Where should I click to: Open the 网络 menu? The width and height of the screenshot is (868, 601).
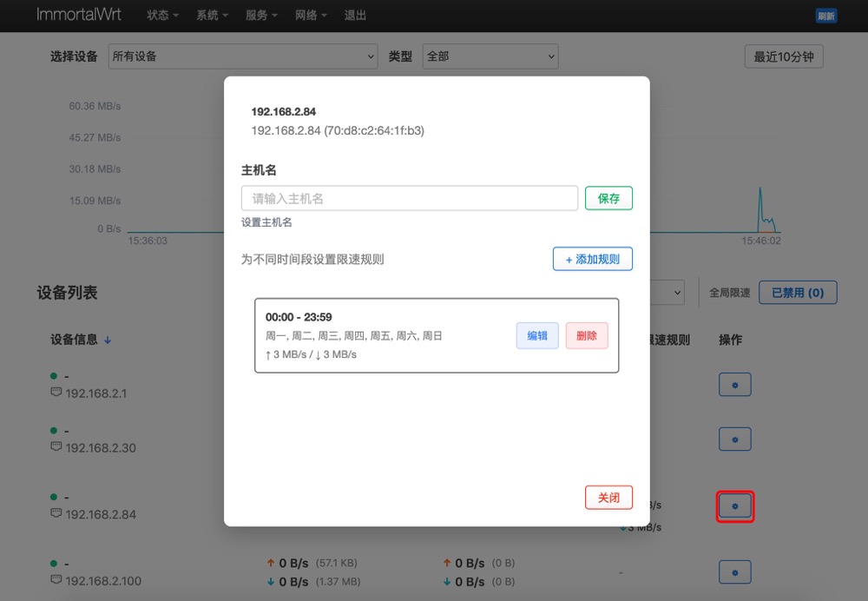pyautogui.click(x=311, y=16)
